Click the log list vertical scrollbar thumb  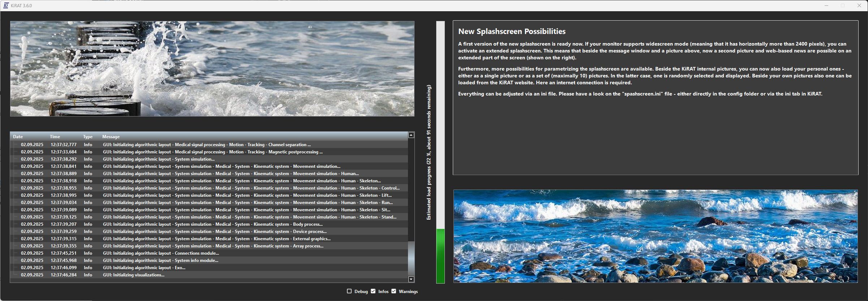[x=411, y=258]
